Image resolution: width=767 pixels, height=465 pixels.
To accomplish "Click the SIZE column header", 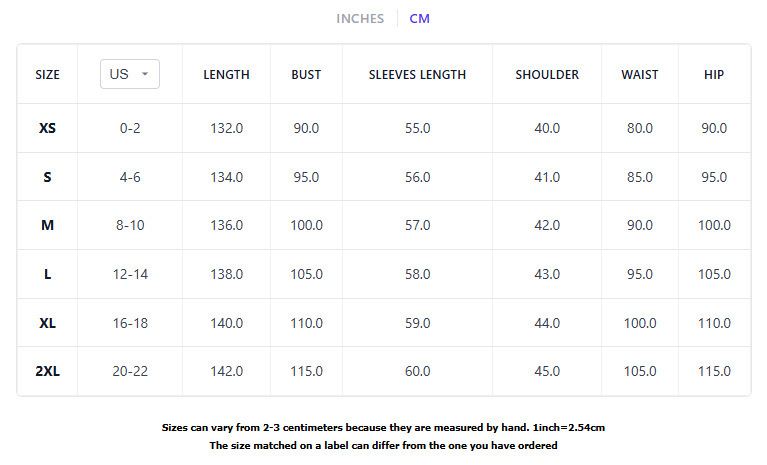I will pos(47,74).
